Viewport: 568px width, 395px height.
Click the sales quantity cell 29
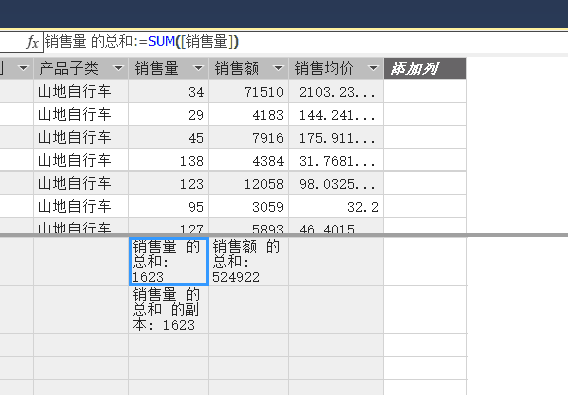[x=168, y=115]
